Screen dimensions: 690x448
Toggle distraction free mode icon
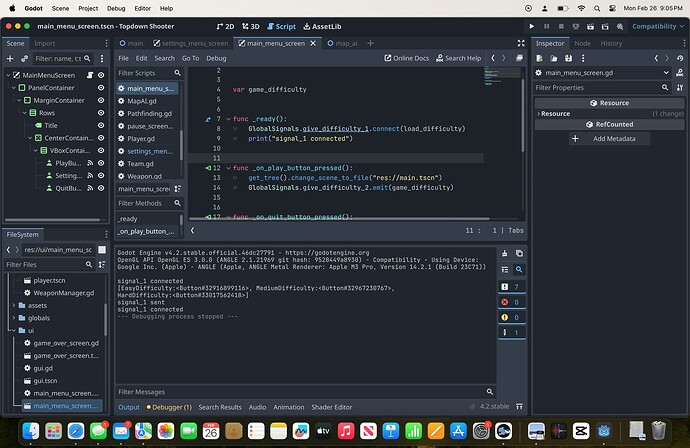[x=521, y=43]
